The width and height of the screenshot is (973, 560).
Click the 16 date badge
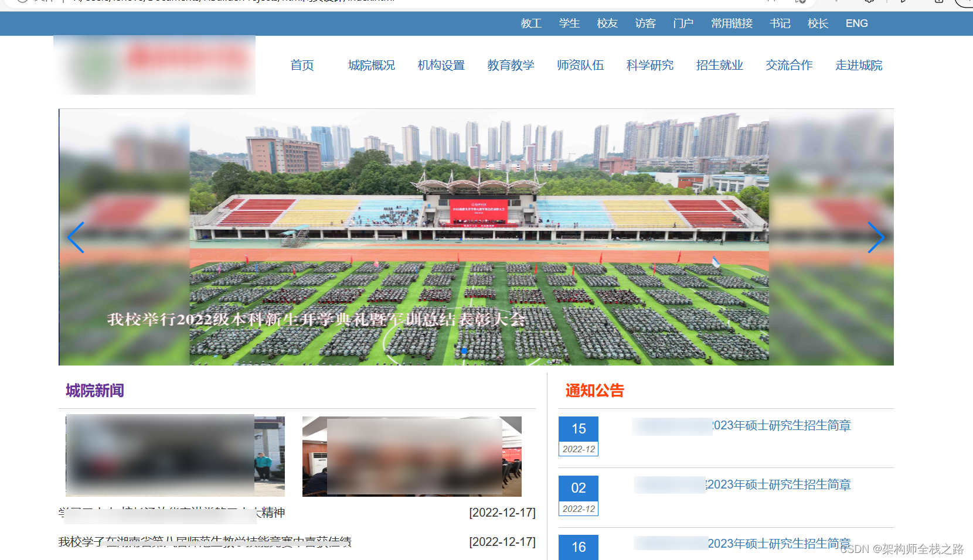pos(579,547)
